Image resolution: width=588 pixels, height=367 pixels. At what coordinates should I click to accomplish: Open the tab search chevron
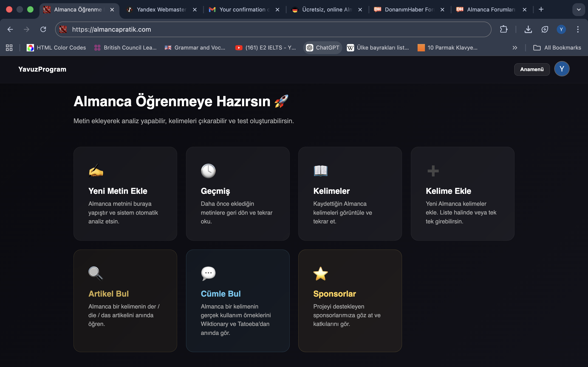click(x=579, y=9)
